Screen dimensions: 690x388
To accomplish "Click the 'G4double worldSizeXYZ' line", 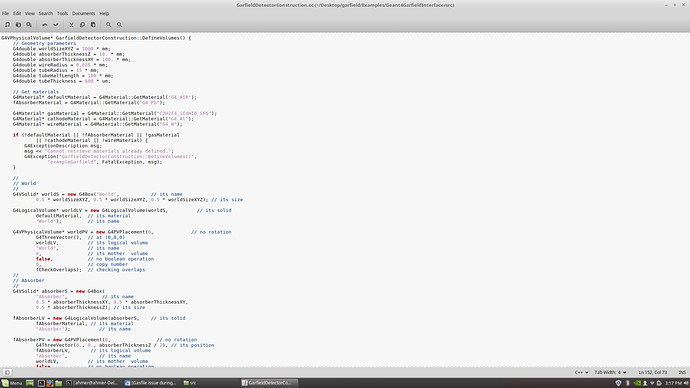I will coord(62,49).
